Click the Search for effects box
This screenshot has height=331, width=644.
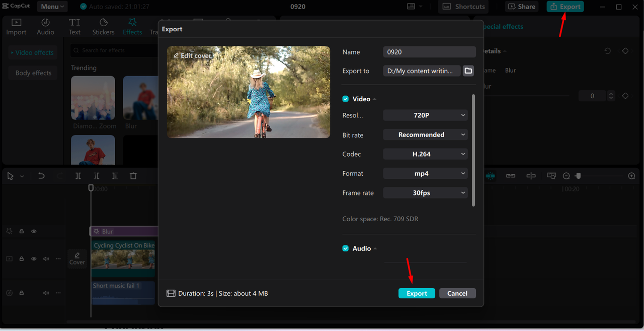114,50
